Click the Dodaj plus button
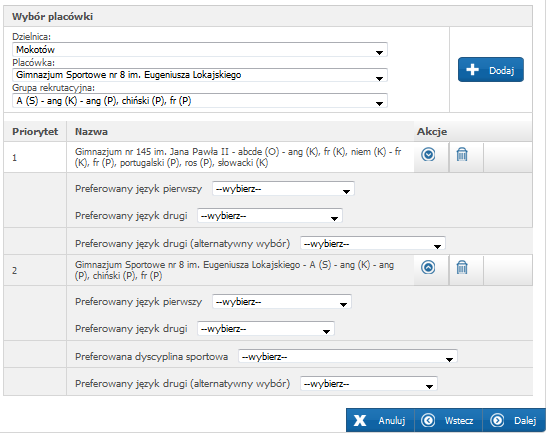 coord(491,70)
